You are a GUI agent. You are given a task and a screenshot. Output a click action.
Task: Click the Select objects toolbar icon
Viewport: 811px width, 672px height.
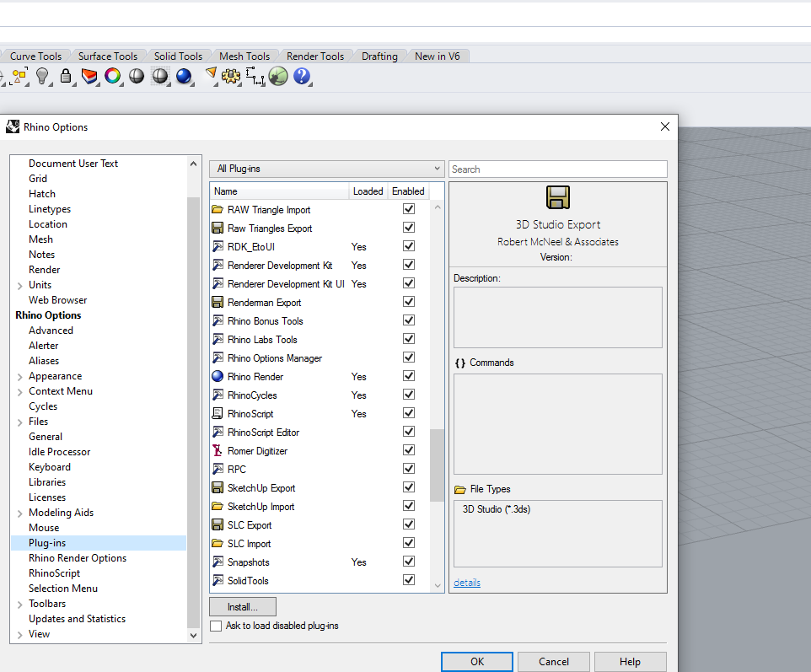[x=19, y=77]
